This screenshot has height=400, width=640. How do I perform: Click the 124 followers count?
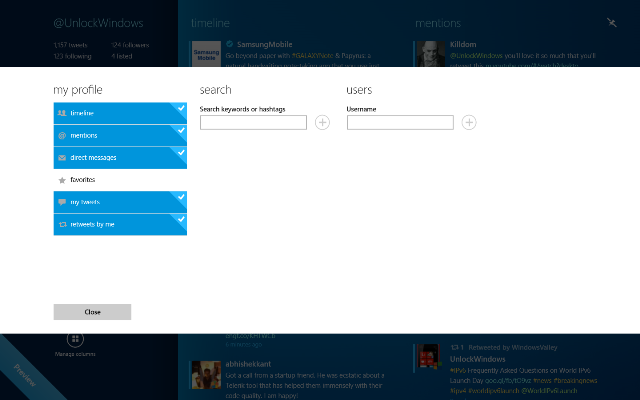pos(130,45)
